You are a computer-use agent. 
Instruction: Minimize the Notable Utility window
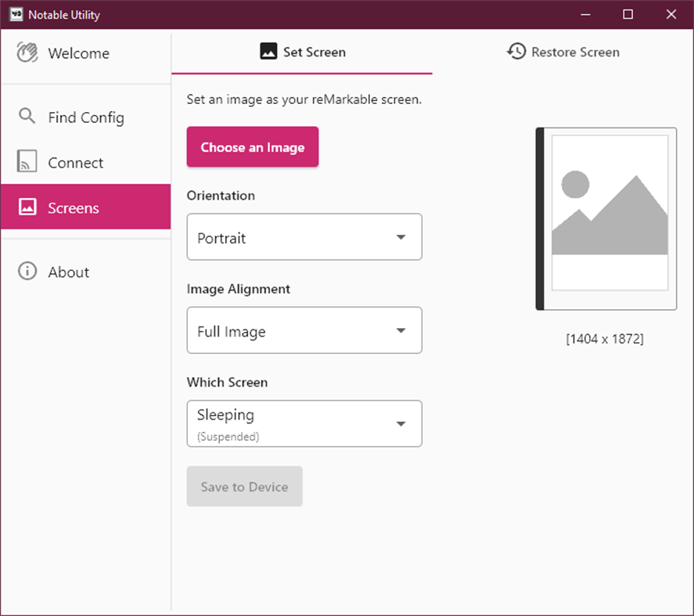coord(585,14)
